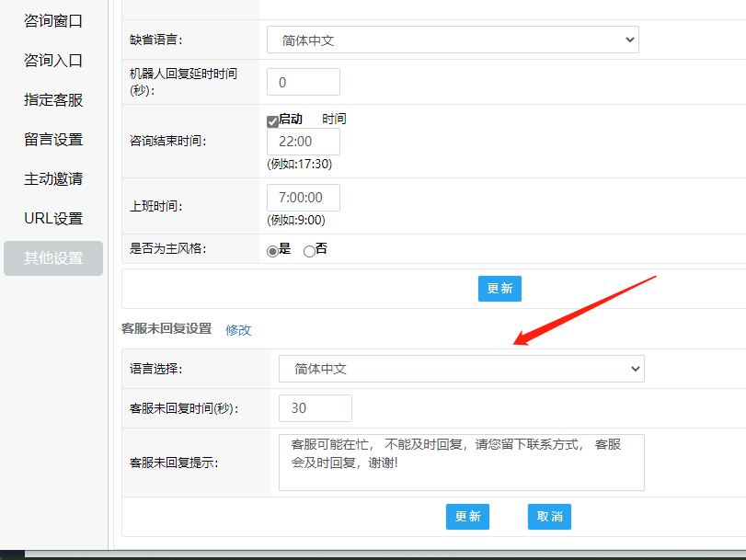Choose 否 radio for 是否为主风格
Screen dimensions: 746x560
[309, 251]
